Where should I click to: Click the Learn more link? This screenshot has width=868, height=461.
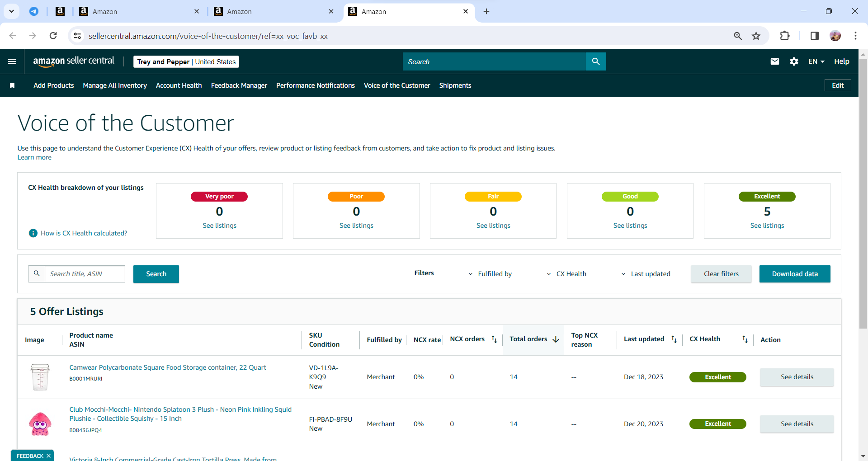[x=34, y=157]
